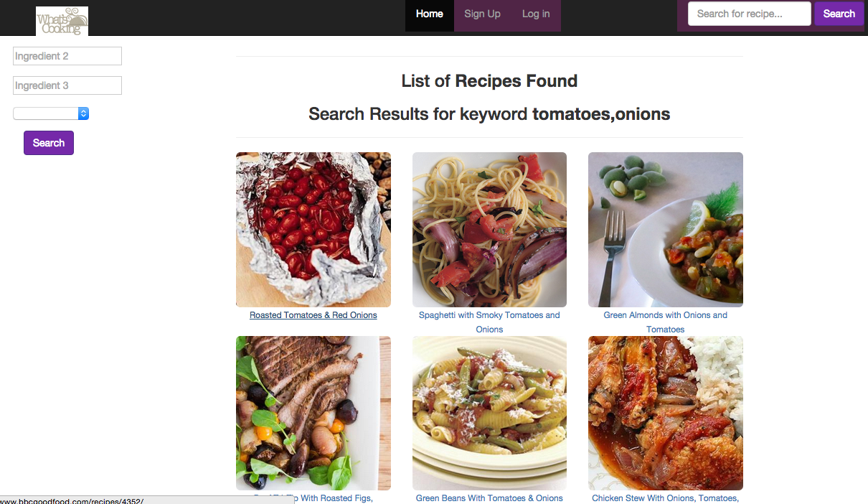Click the What's Cooking logo

(x=62, y=20)
